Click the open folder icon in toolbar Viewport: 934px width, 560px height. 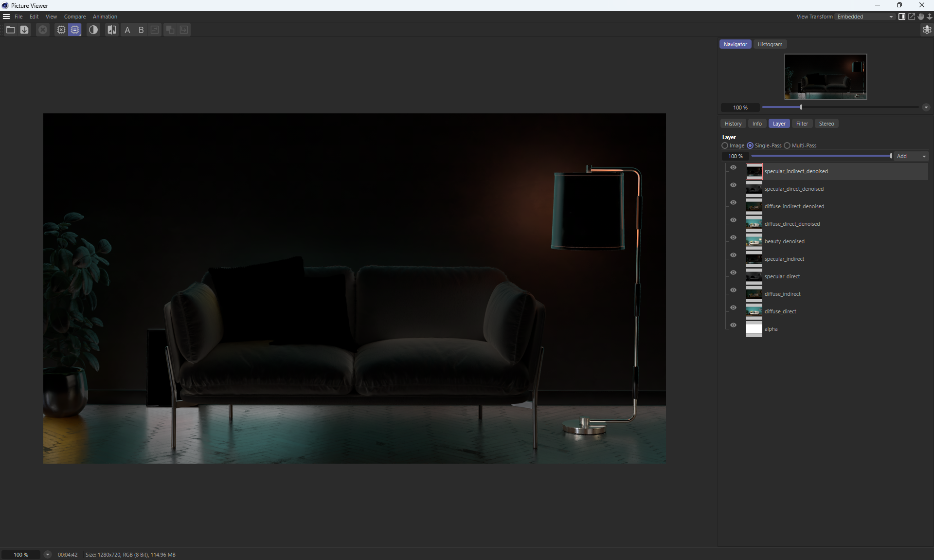tap(10, 30)
